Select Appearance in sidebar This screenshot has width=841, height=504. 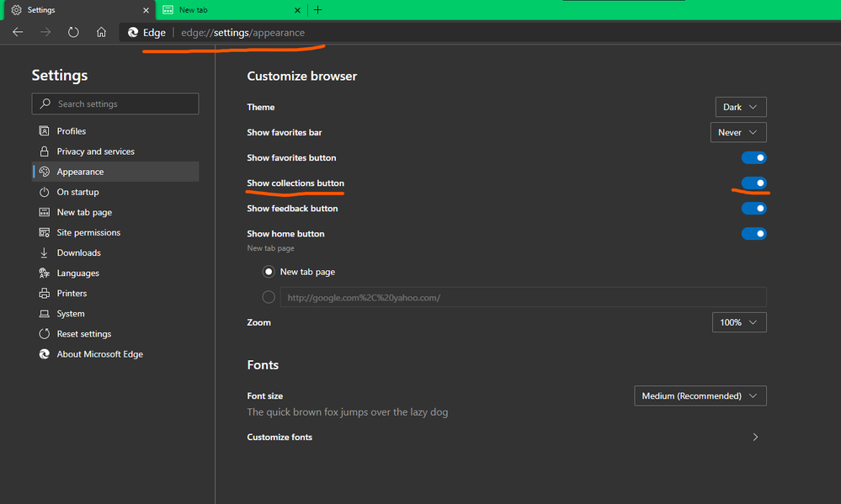pos(115,172)
